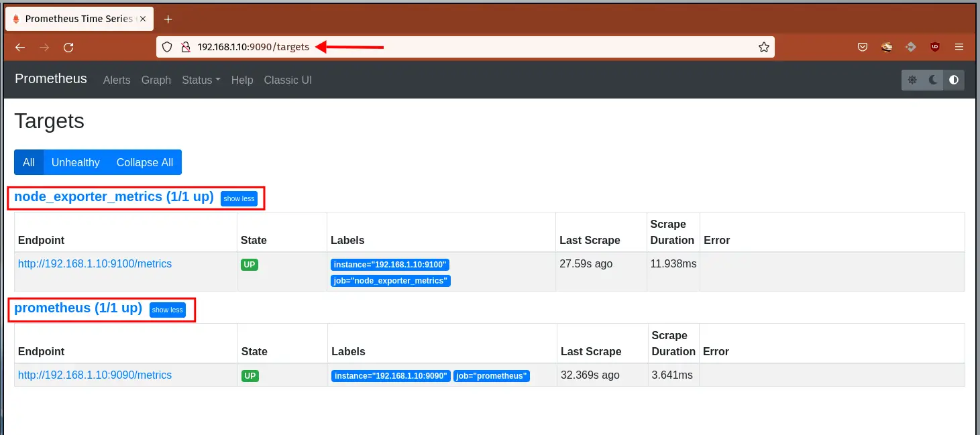Open a new browser tab
Screen dimensions: 980x435
click(168, 19)
